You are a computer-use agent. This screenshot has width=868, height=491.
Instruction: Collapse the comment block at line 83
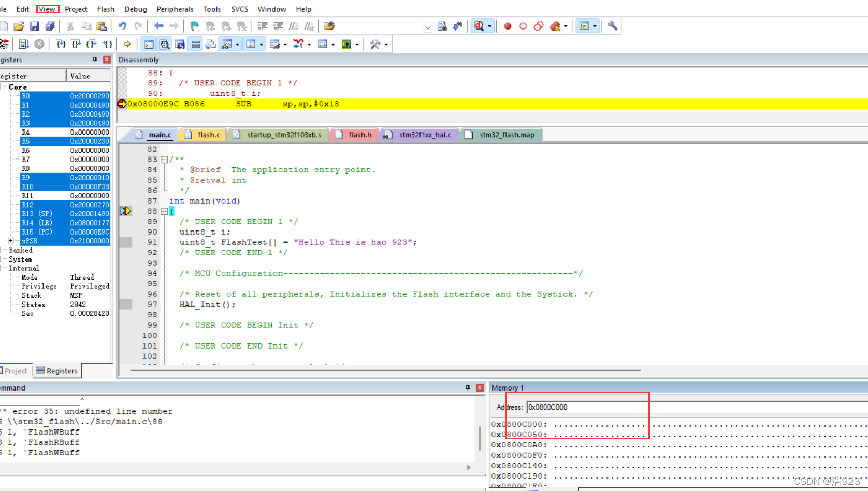164,160
